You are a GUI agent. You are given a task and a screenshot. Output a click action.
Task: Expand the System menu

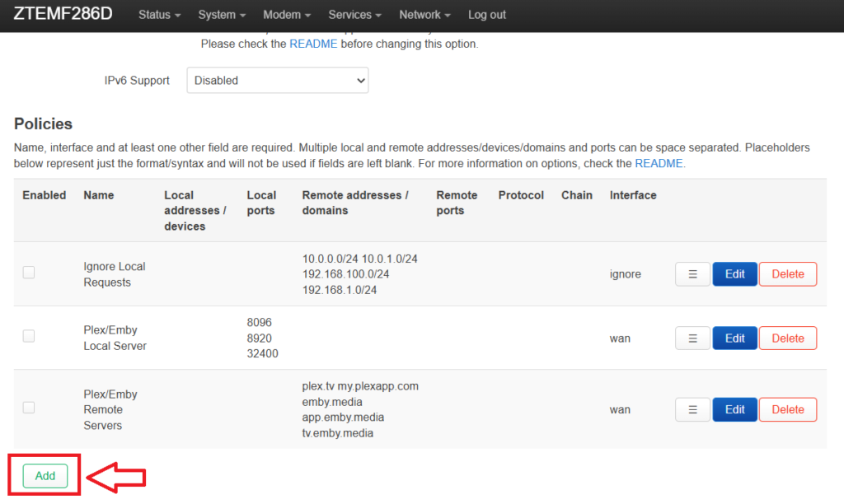222,15
